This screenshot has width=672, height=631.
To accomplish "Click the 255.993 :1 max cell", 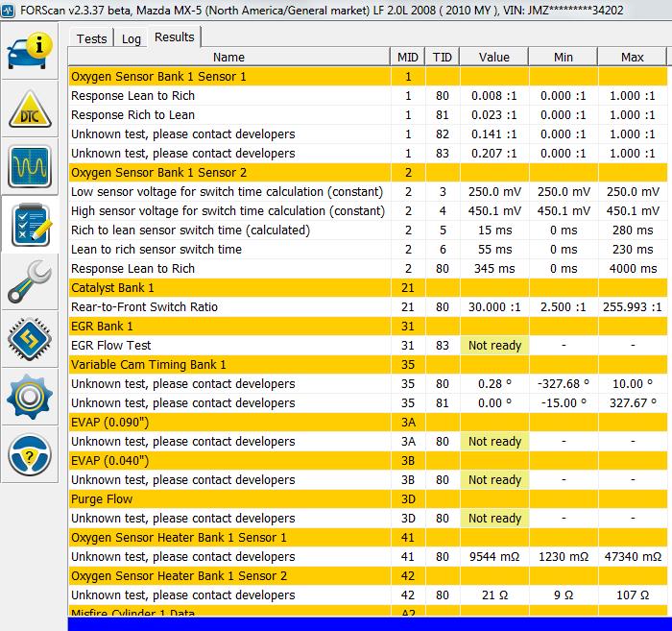I will pyautogui.click(x=633, y=307).
